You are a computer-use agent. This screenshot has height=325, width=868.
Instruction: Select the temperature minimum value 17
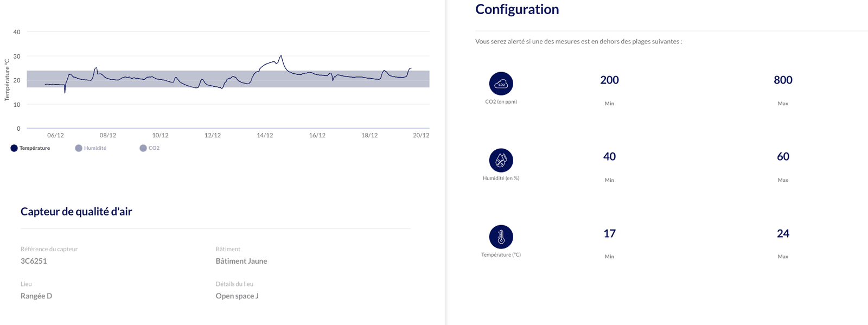point(609,233)
